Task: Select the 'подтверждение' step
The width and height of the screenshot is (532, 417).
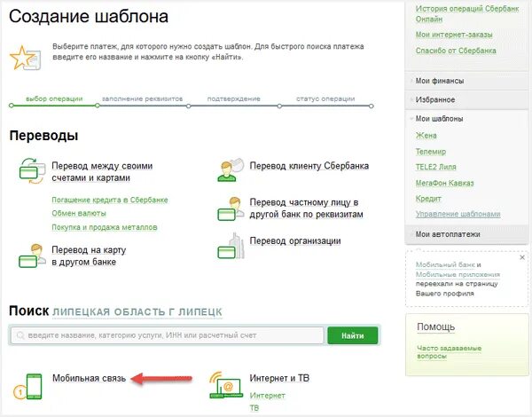Action: [234, 98]
